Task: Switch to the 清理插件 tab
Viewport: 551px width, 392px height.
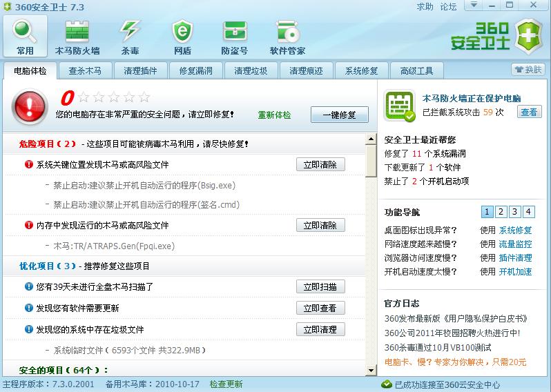Action: pyautogui.click(x=140, y=71)
